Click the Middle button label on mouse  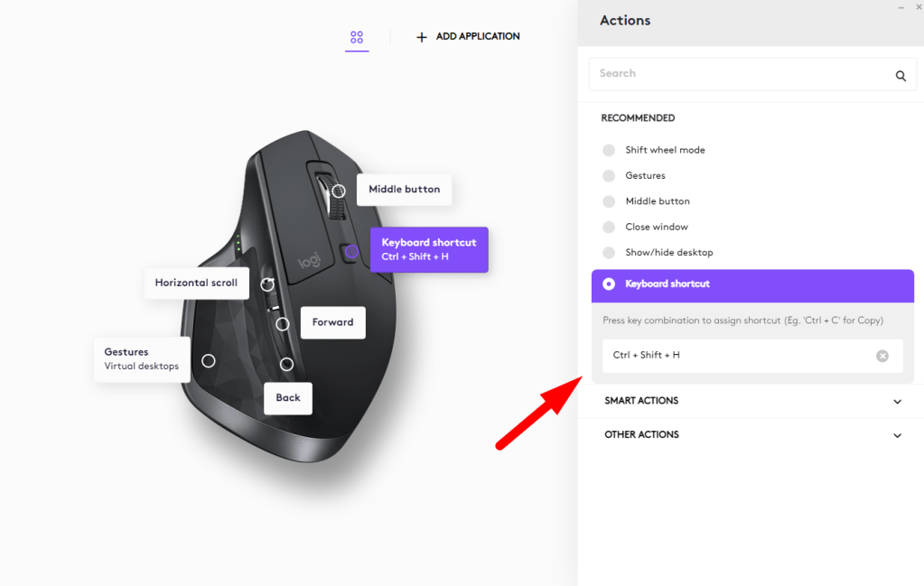pyautogui.click(x=405, y=190)
